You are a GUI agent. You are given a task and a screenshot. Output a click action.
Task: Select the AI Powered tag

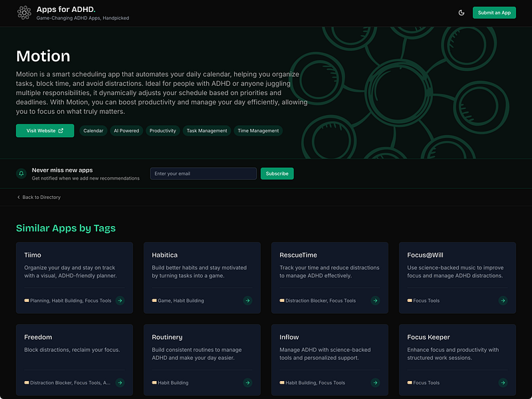(126, 130)
